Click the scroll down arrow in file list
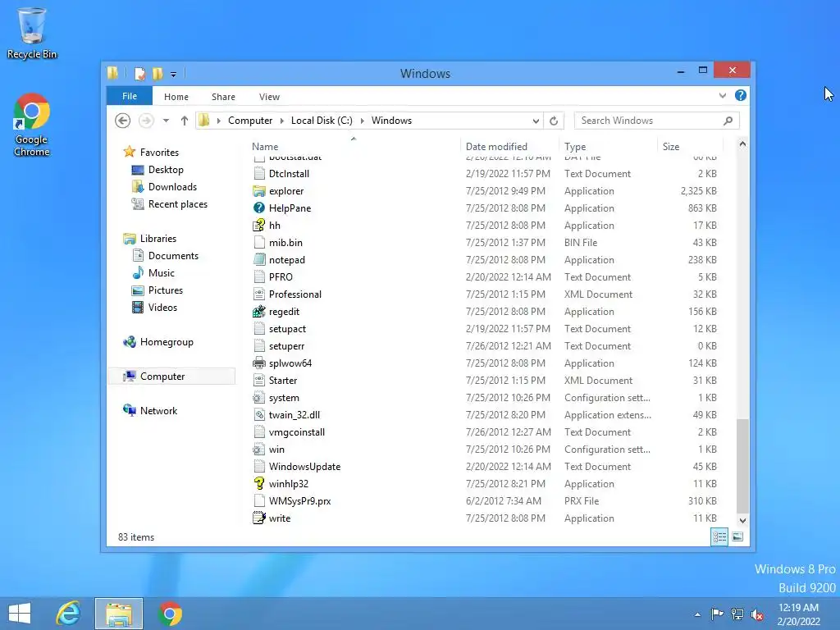The image size is (840, 630). [742, 520]
